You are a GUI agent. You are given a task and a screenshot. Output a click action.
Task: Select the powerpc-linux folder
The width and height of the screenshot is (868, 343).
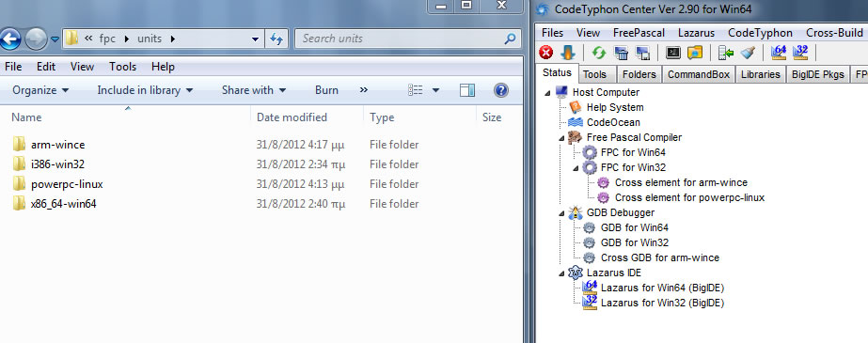point(67,184)
